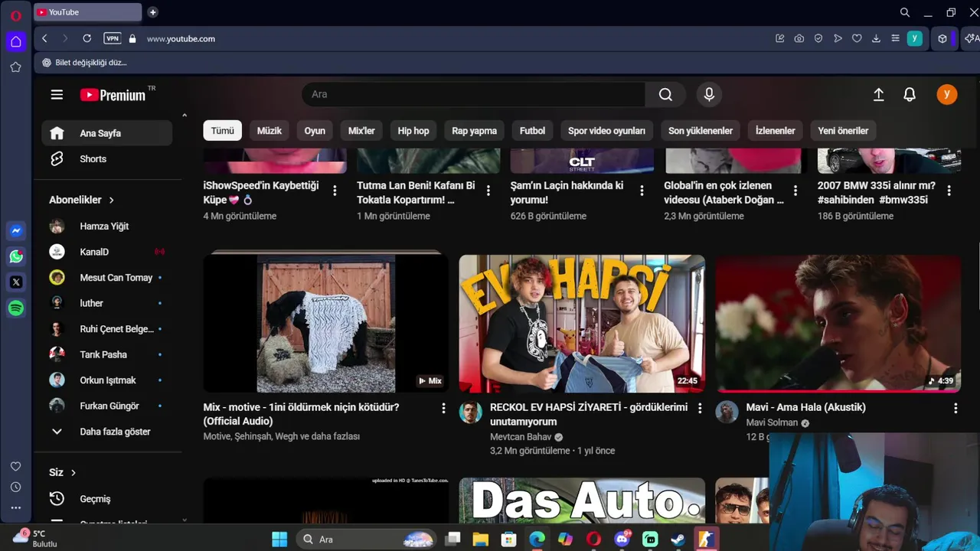
Task: Click the Windows taskbar search box
Action: tap(367, 540)
